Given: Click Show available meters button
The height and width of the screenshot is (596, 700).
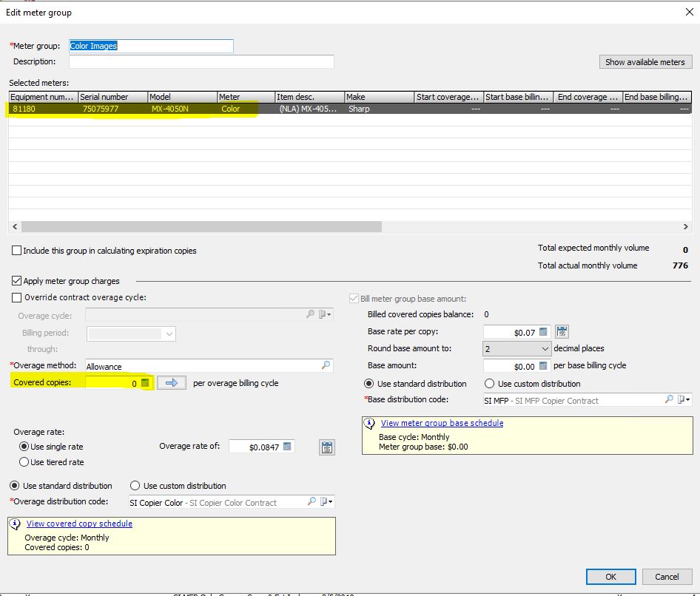Looking at the screenshot, I should [645, 62].
